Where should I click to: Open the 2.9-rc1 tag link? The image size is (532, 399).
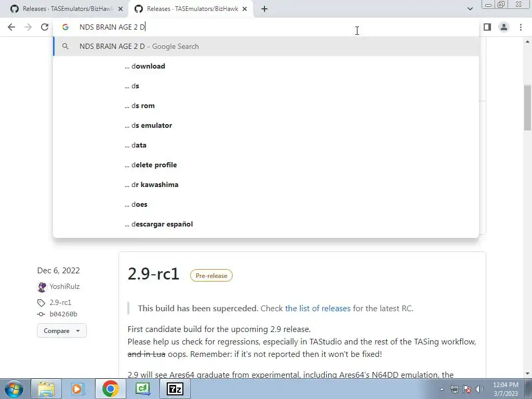point(60,302)
